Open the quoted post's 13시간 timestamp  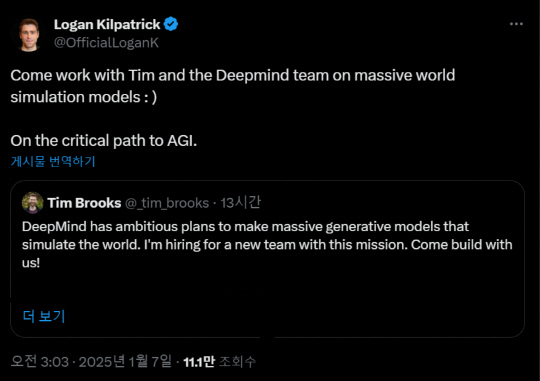(x=240, y=203)
